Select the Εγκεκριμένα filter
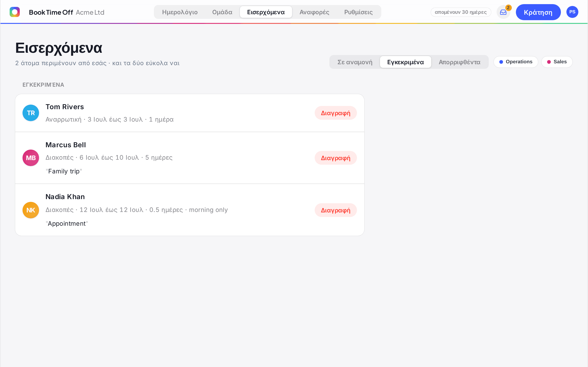Screen dimensions: 588x367 click(406, 62)
